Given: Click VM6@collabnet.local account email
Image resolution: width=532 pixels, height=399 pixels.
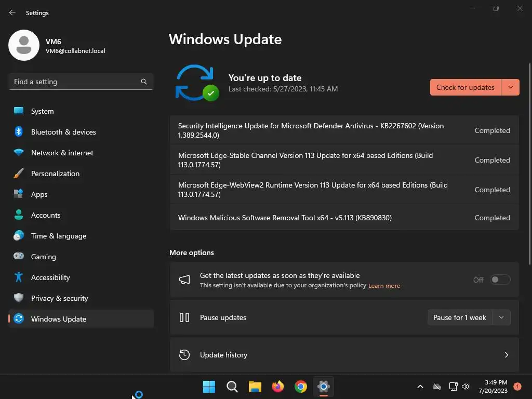Looking at the screenshot, I should [x=75, y=51].
